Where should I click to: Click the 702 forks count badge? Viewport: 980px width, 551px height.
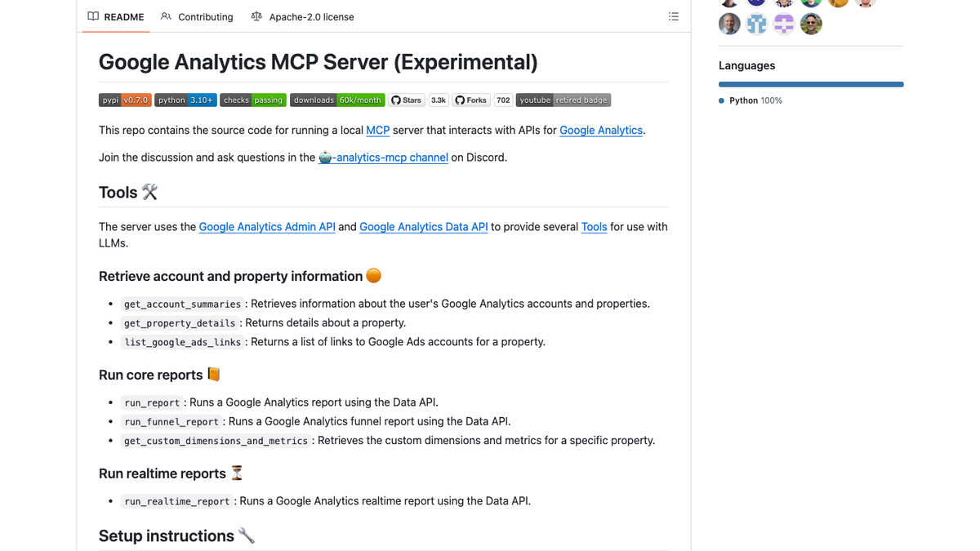click(503, 100)
